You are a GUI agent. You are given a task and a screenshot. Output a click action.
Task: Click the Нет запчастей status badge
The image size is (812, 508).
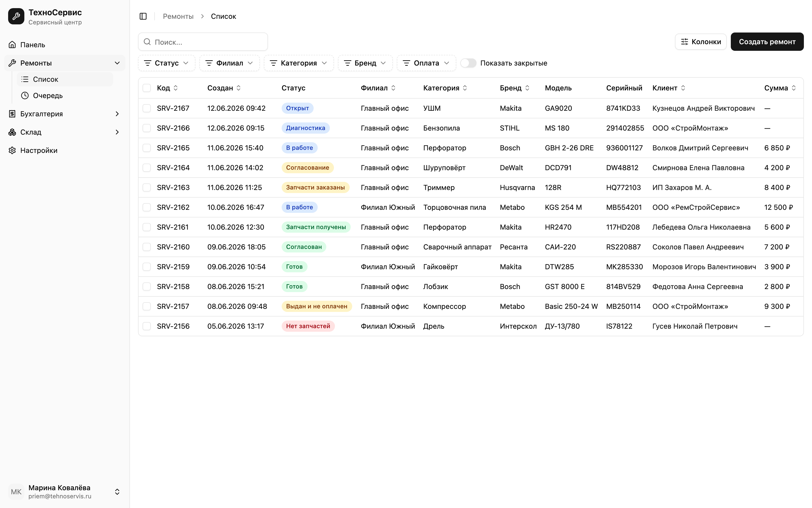tap(308, 326)
